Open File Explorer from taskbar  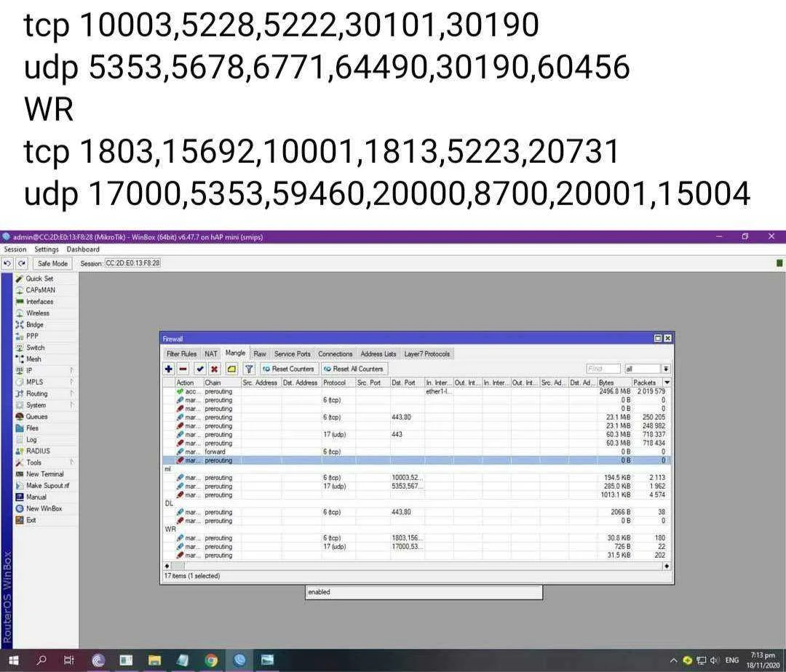[x=154, y=660]
